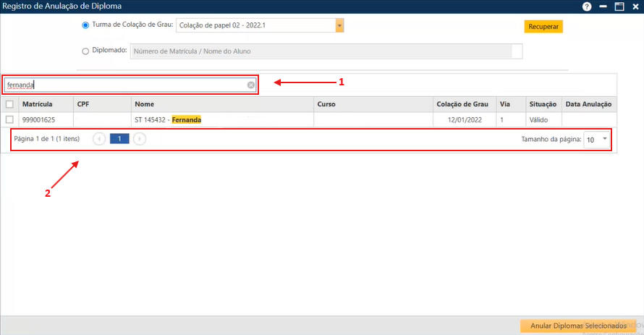
Task: Go to next page arrow
Action: pos(140,139)
